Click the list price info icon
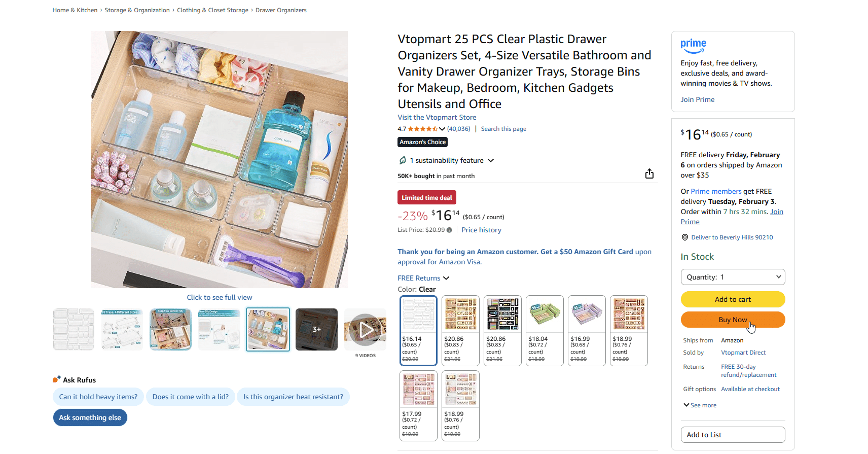This screenshot has width=868, height=454. pyautogui.click(x=449, y=230)
